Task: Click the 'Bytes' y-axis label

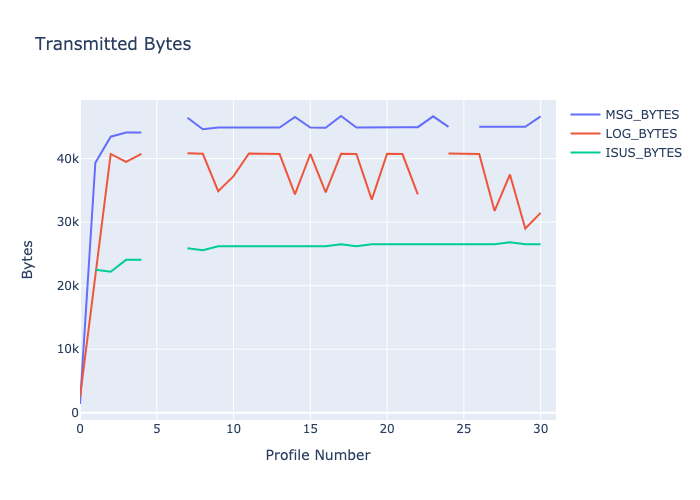Action: [x=28, y=256]
